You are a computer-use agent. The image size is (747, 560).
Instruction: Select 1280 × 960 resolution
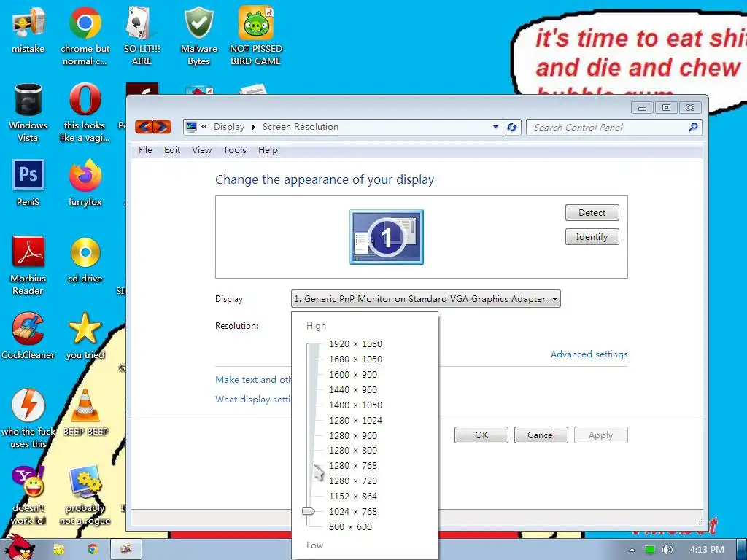click(352, 435)
